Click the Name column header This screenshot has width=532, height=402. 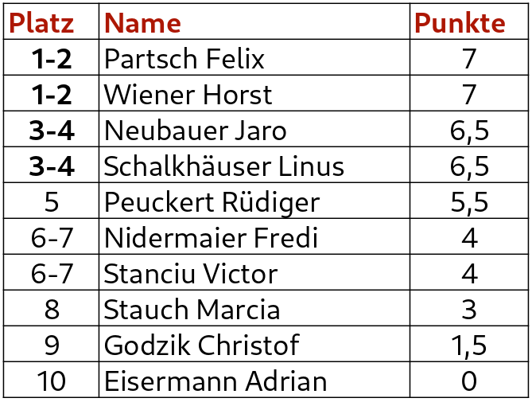click(x=142, y=23)
